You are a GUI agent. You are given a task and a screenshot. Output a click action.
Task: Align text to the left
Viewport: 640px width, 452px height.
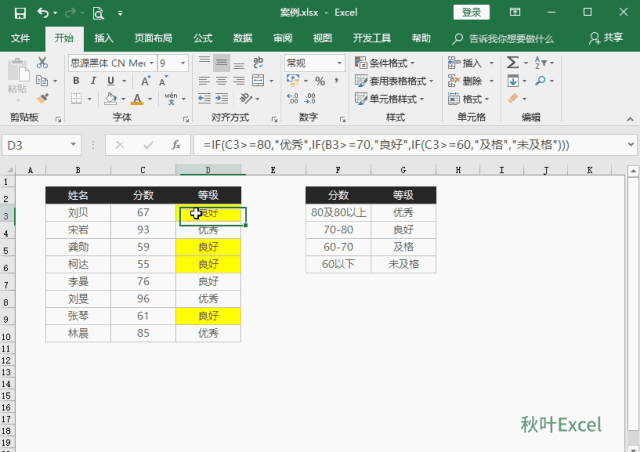[204, 80]
